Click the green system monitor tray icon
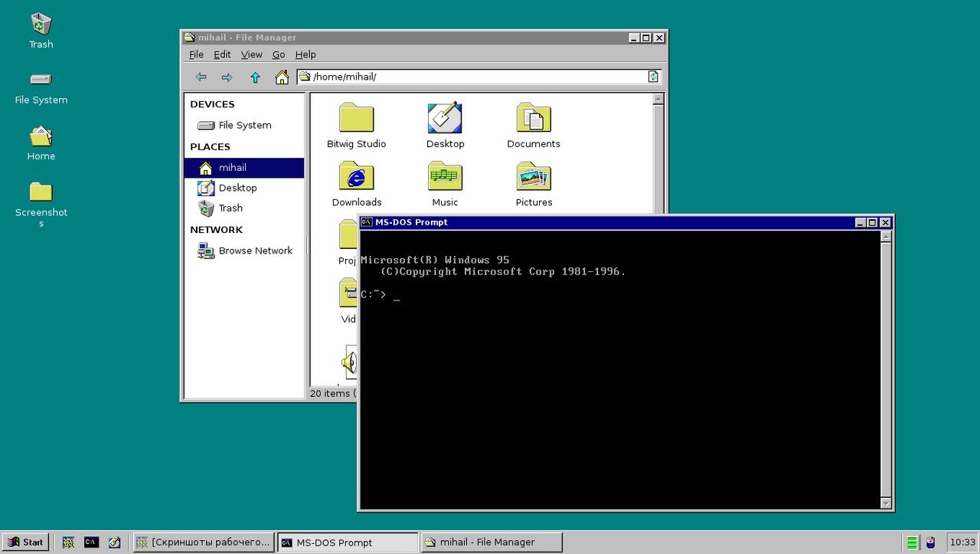The image size is (980, 554). coord(913,542)
